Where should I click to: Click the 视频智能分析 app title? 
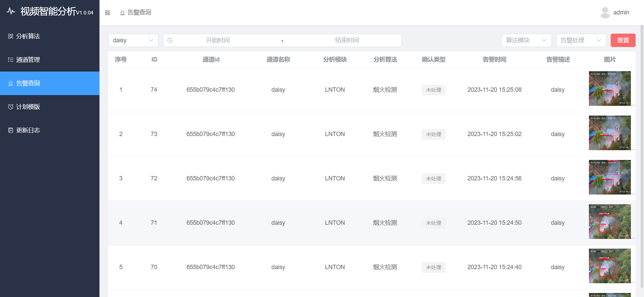[x=48, y=11]
